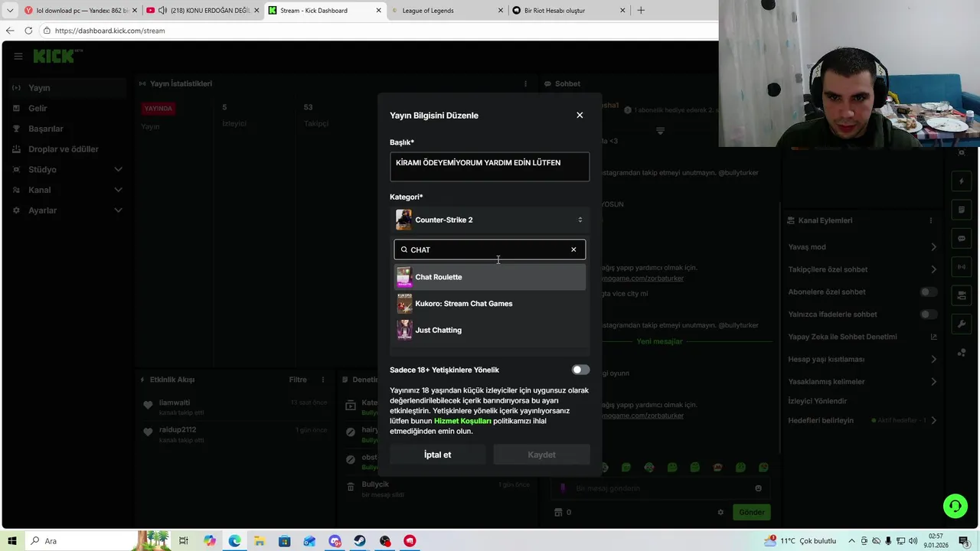The height and width of the screenshot is (551, 980).
Task: Click the camera side toolbar icon
Action: point(962,295)
